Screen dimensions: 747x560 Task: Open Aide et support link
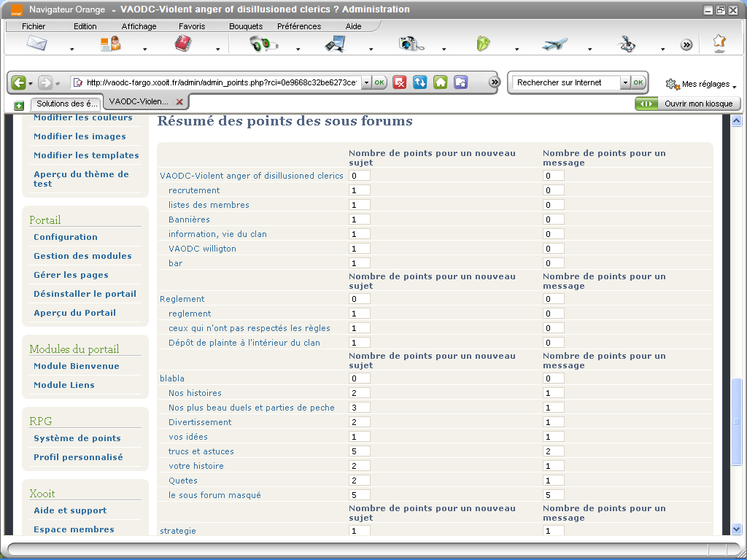[70, 510]
